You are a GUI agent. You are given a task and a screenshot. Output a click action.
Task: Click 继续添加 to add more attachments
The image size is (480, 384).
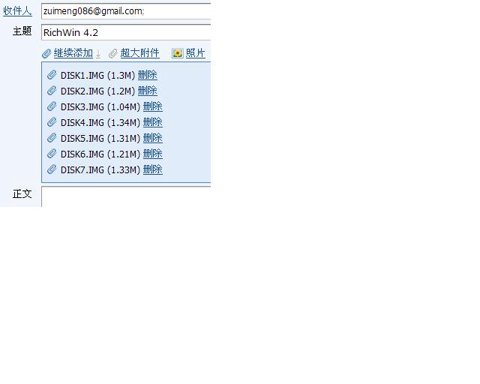pyautogui.click(x=73, y=53)
